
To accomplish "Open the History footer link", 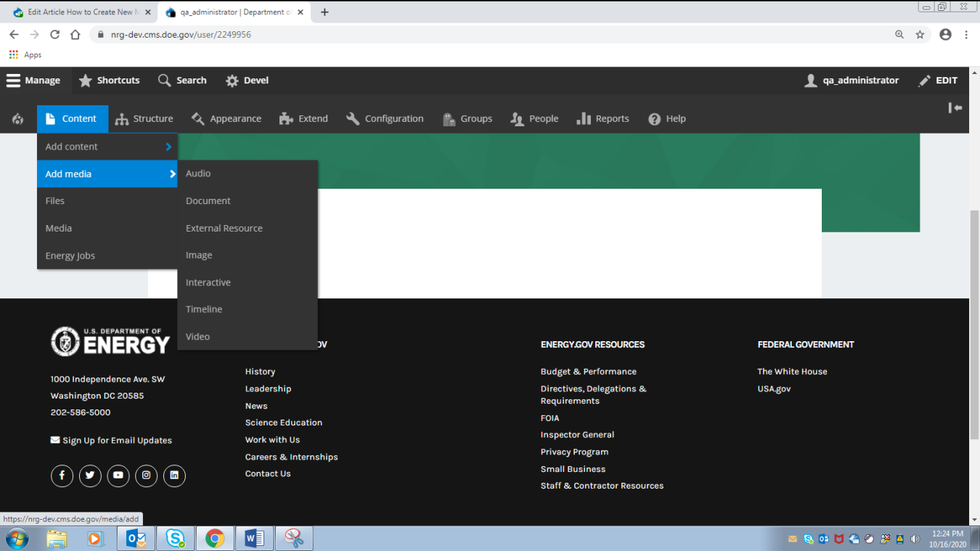I will (x=260, y=372).
